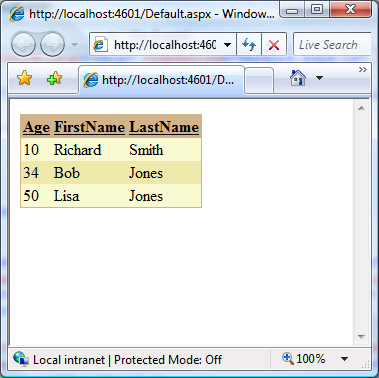This screenshot has height=378, width=379.
Task: Select the localhost:4601 page tab
Action: [162, 80]
